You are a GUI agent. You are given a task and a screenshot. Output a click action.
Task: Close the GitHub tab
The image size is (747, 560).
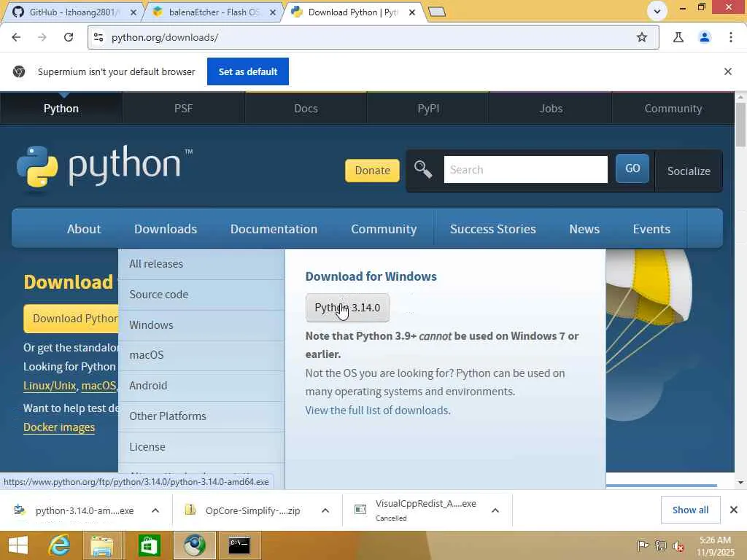[133, 12]
